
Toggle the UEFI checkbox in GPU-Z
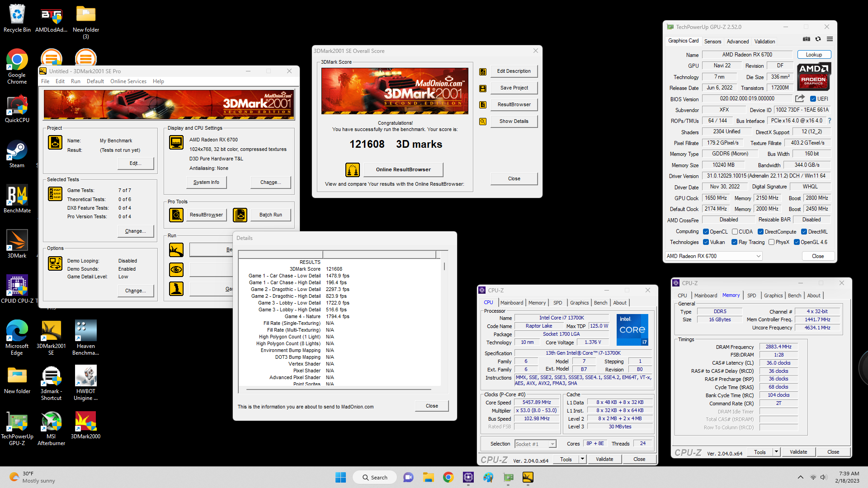[x=813, y=99]
